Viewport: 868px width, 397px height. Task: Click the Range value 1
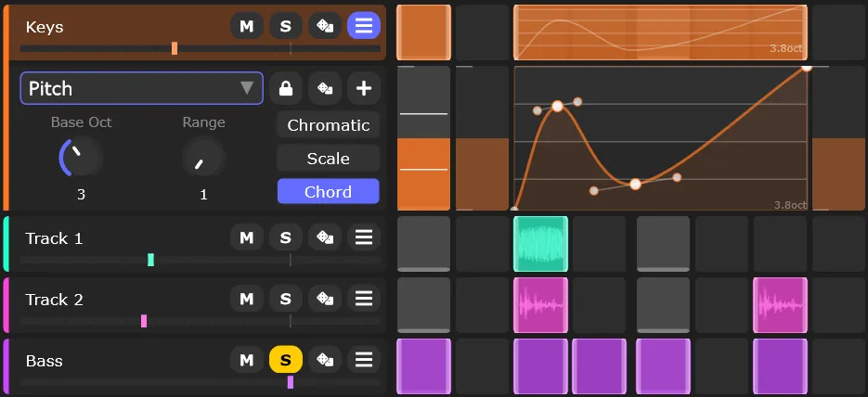(x=203, y=195)
